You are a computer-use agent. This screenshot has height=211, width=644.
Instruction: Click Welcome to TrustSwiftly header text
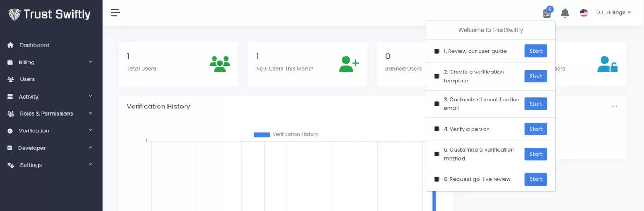491,30
